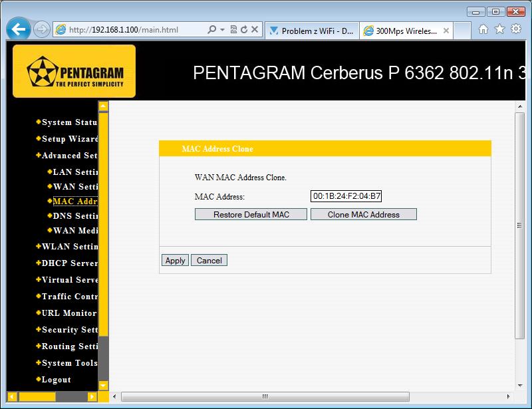532x409 pixels.
Task: Expand the DHCP Server menu
Action: [x=69, y=263]
